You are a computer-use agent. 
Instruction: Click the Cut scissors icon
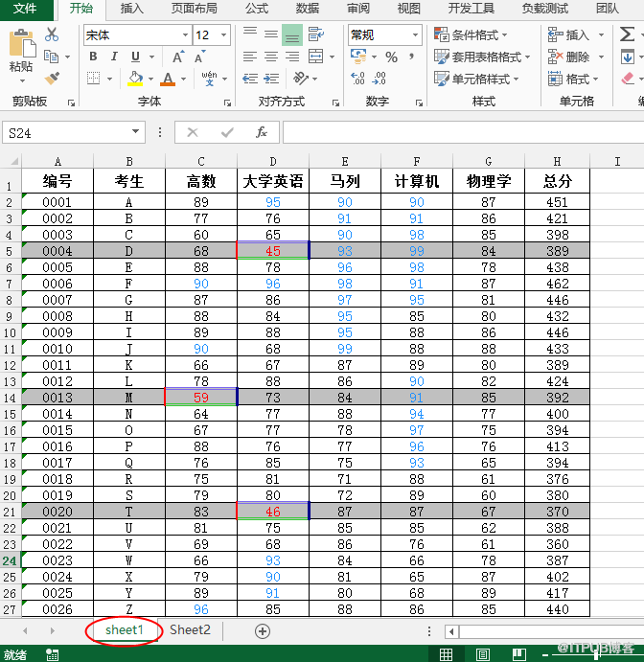click(x=52, y=34)
